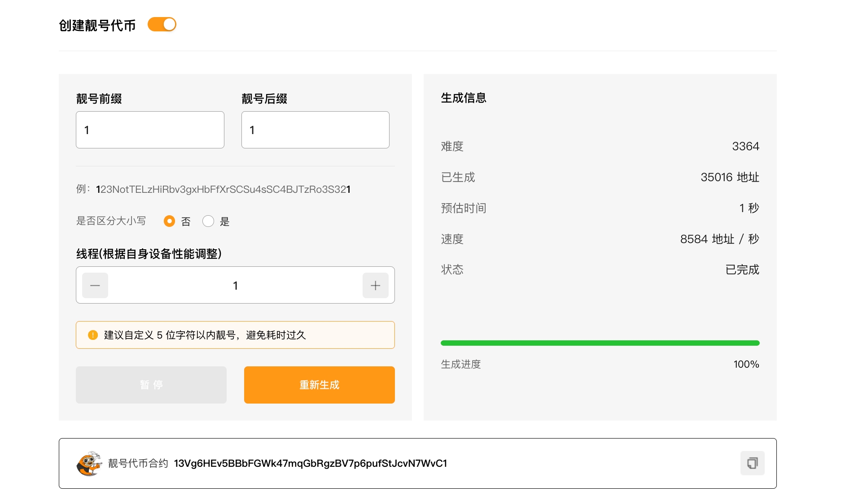Click the thread count number field
The width and height of the screenshot is (841, 504).
[x=235, y=286]
